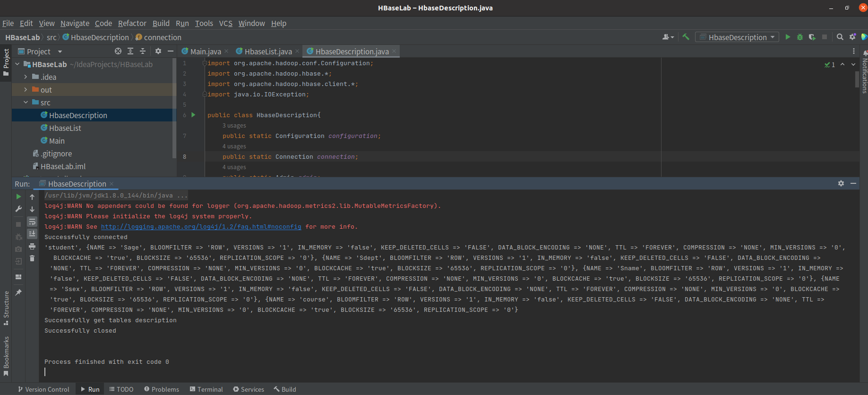Viewport: 868px width, 395px height.
Task: Toggle scroll to end in Run console
Action: 32,234
